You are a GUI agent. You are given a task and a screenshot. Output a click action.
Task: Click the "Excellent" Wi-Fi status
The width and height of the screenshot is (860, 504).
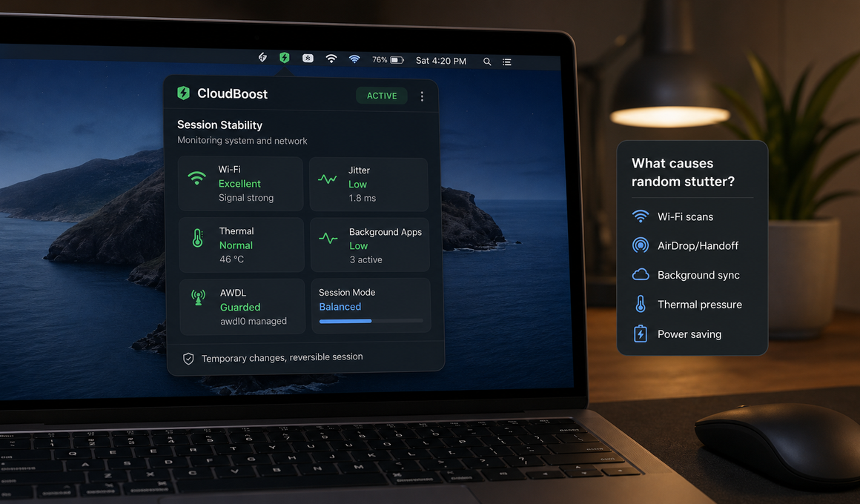point(239,184)
